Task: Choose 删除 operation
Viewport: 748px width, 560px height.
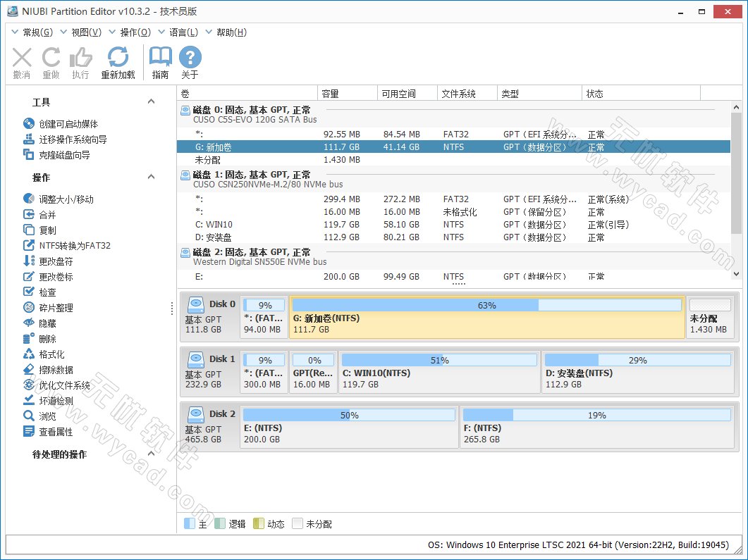Action: (x=39, y=339)
